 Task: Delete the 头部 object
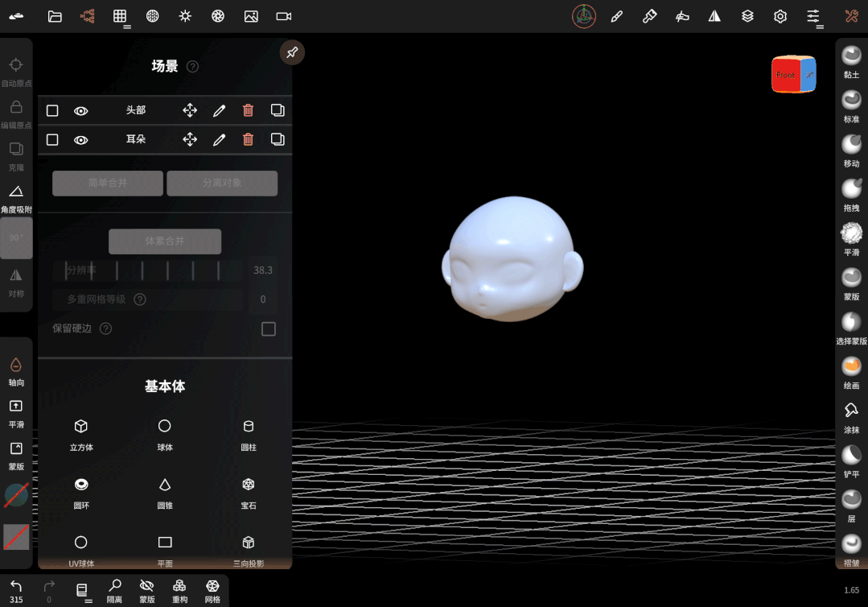pyautogui.click(x=248, y=110)
